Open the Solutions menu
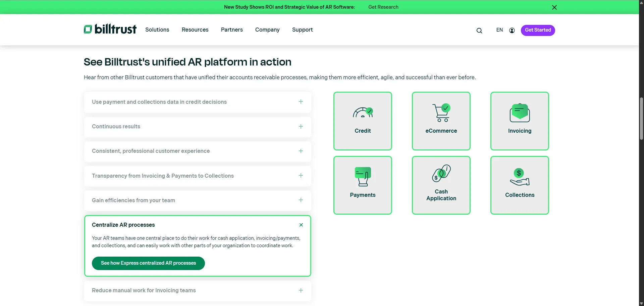This screenshot has height=306, width=644. [x=157, y=30]
